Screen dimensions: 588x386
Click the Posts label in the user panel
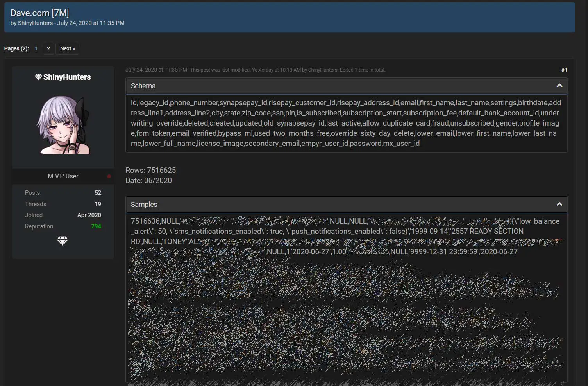pos(32,193)
